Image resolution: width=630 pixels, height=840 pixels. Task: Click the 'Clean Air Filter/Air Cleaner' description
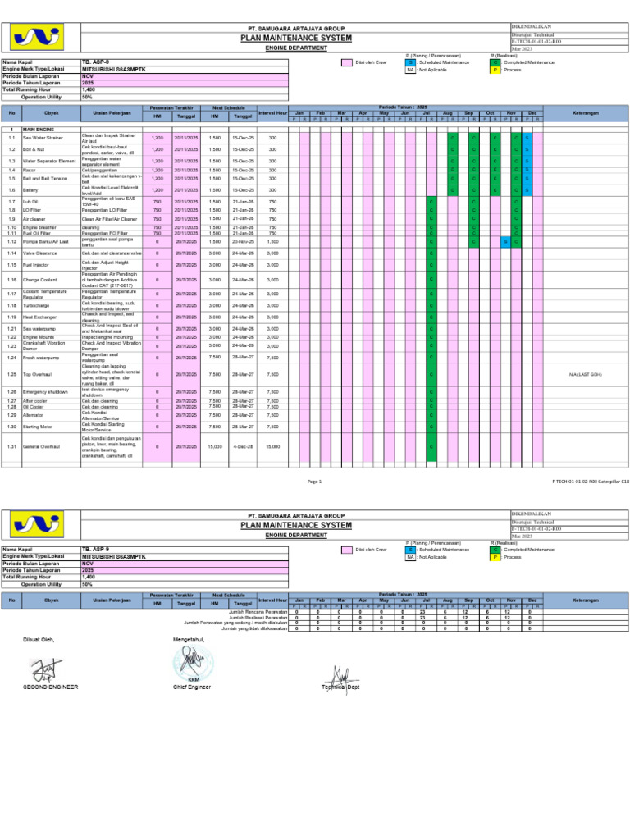point(109,219)
